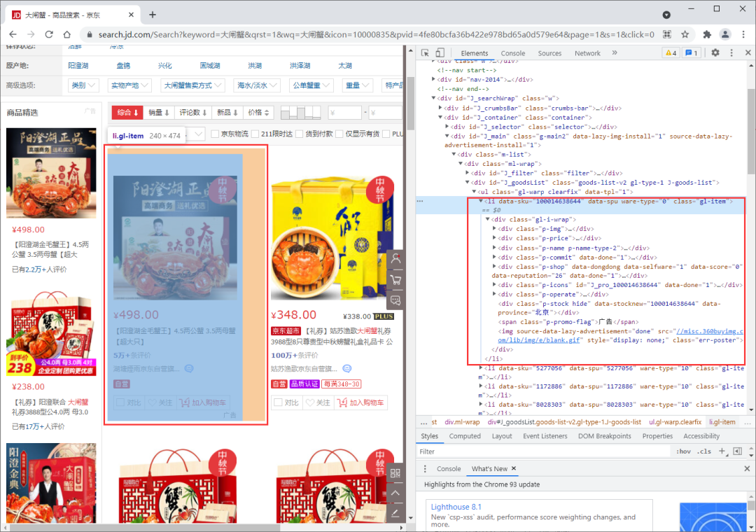Open Chrome's three-dot menu

point(743,34)
